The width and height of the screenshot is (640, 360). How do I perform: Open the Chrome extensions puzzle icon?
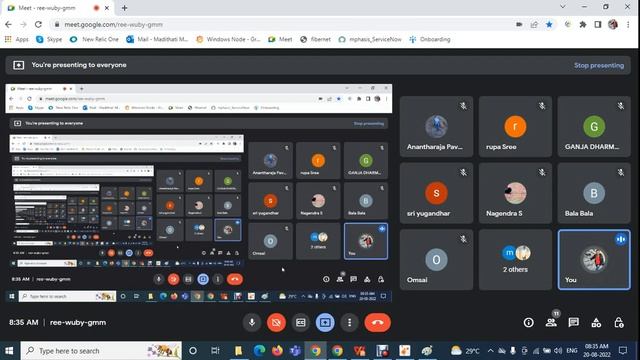[x=583, y=24]
